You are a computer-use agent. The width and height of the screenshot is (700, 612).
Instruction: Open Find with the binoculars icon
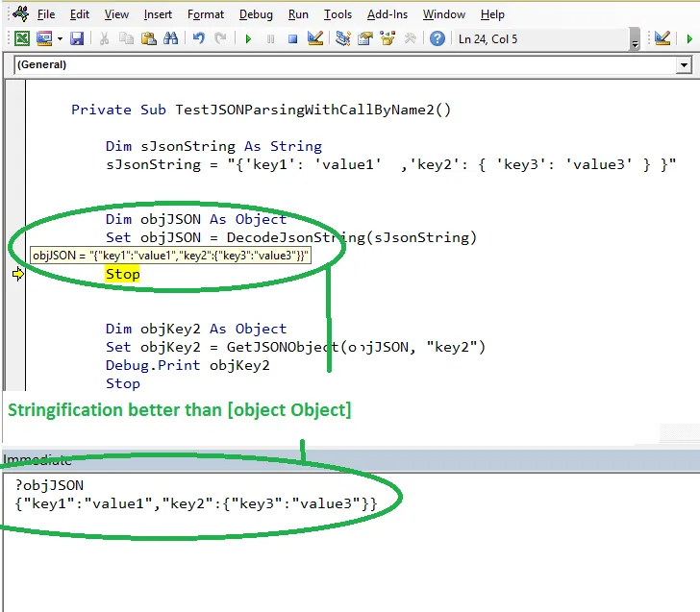tap(170, 38)
